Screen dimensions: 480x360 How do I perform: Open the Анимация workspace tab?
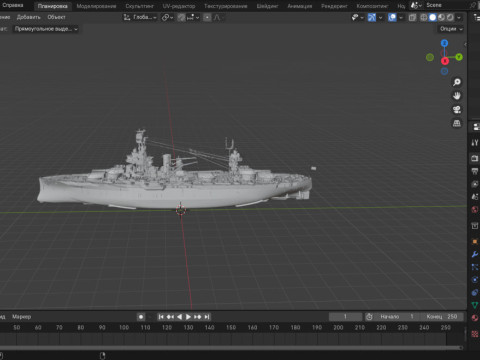coord(300,6)
